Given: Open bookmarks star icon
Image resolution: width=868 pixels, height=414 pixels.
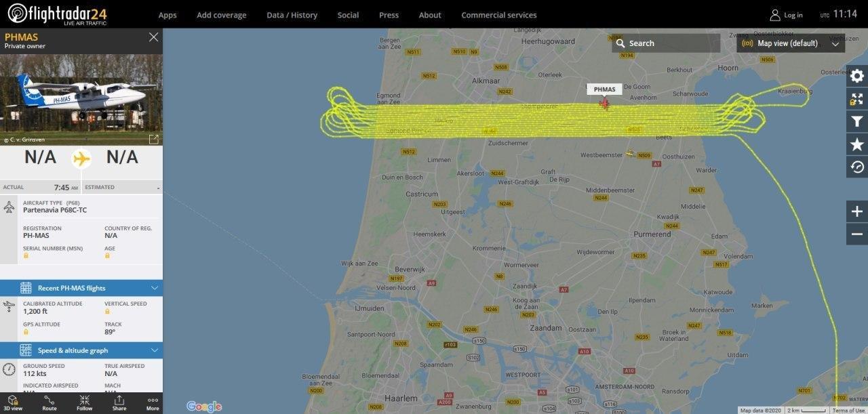Looking at the screenshot, I should (857, 144).
